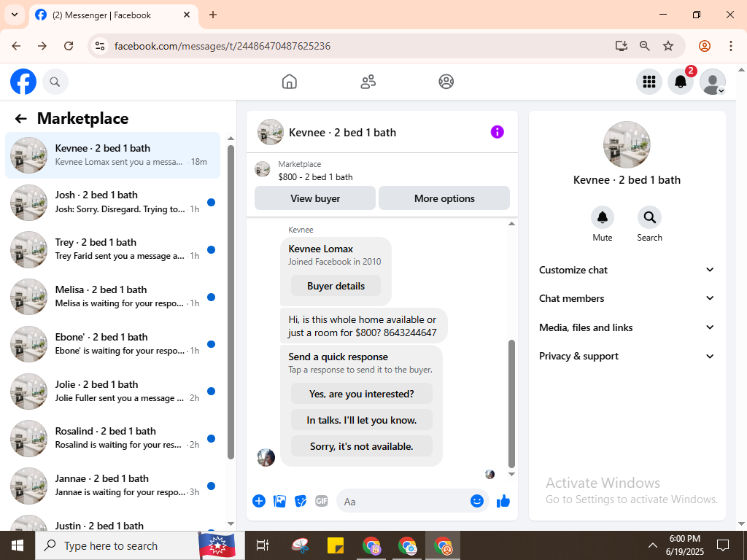The width and height of the screenshot is (747, 560).
Task: Open the account profile avatar menu
Action: tap(712, 82)
